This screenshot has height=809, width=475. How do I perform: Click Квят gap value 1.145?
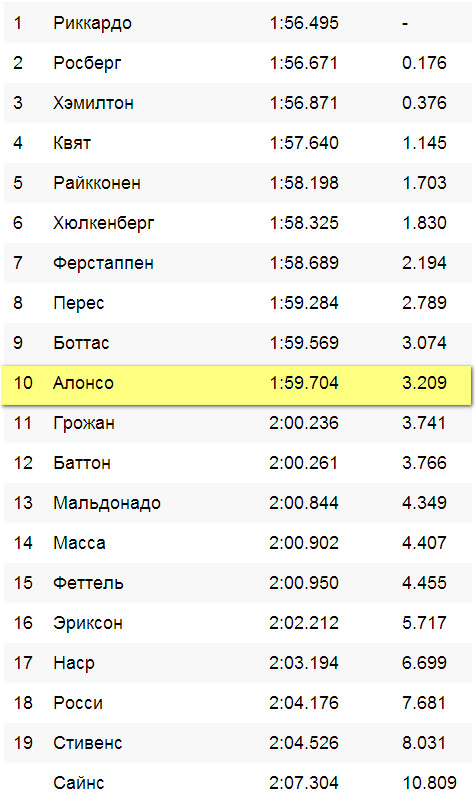coord(424,142)
